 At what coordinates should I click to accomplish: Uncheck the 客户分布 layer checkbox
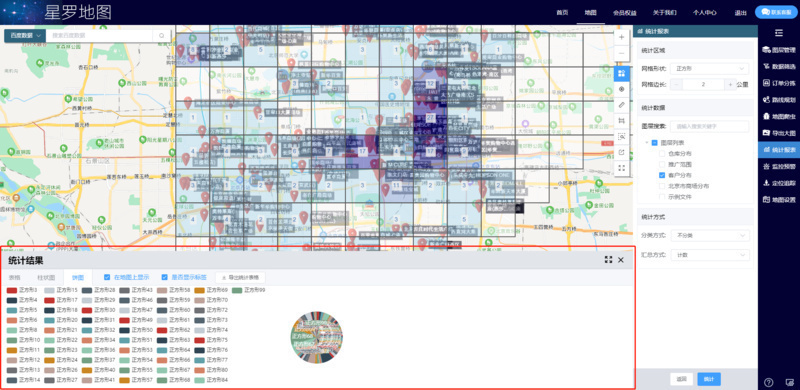tap(662, 175)
